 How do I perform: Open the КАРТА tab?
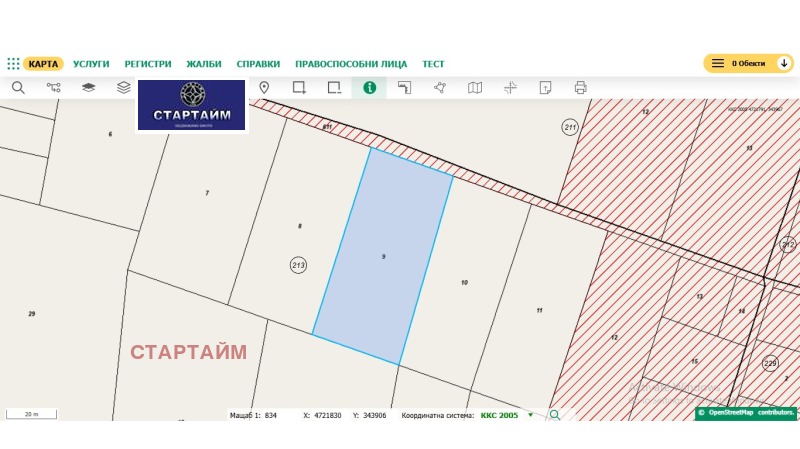point(43,64)
